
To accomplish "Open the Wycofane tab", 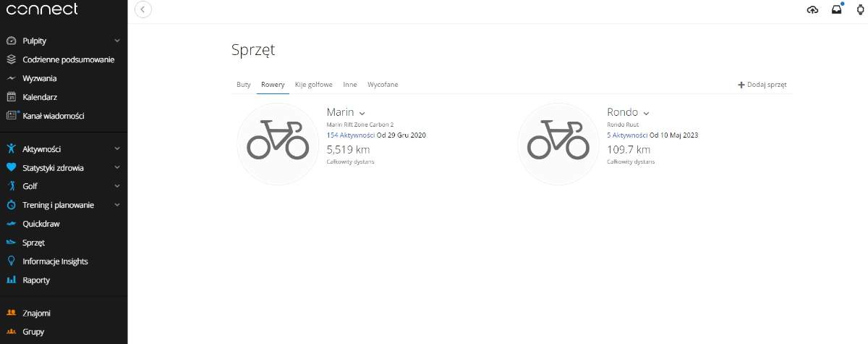I will point(383,85).
